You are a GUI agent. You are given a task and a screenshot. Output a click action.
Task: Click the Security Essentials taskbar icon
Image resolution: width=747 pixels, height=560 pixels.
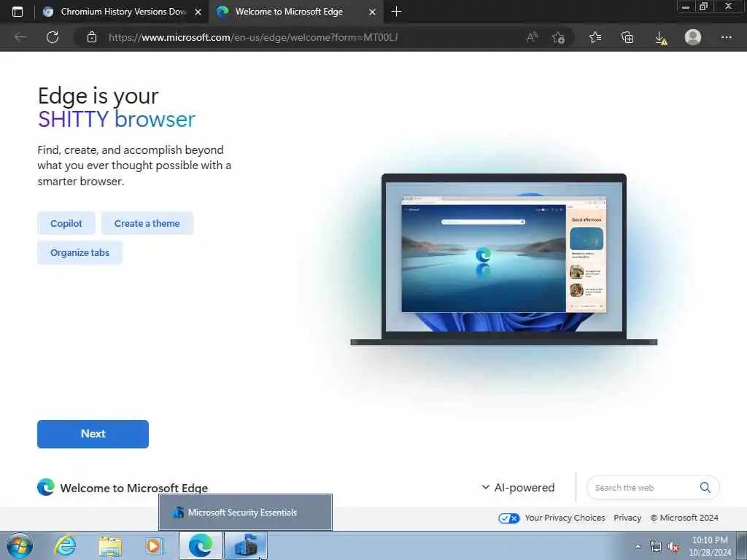[246, 545]
